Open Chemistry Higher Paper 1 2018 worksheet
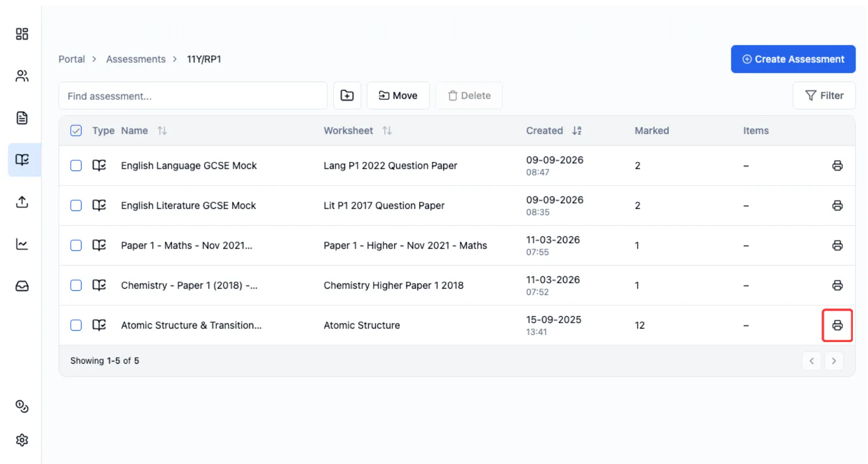Viewport: 868px width, 464px height. [394, 285]
